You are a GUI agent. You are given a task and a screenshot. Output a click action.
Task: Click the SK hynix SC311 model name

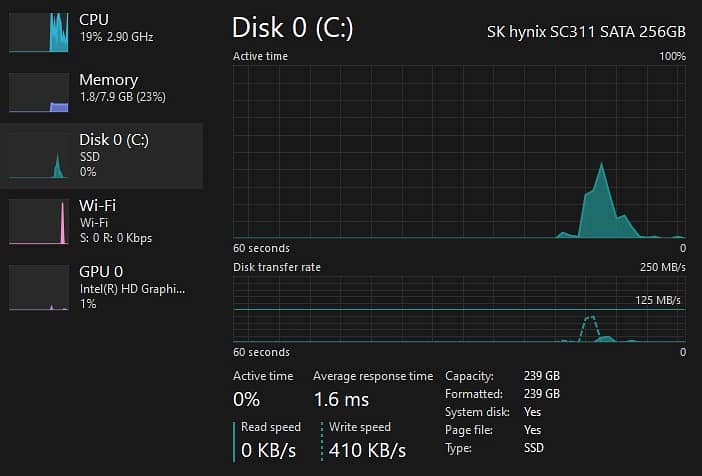tap(586, 32)
